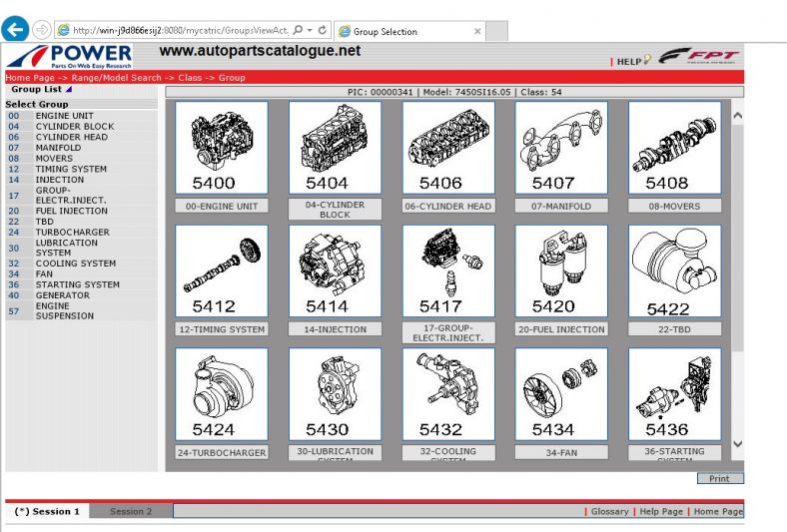Image resolution: width=787 pixels, height=532 pixels.
Task: Click the Print button
Action: tap(719, 478)
